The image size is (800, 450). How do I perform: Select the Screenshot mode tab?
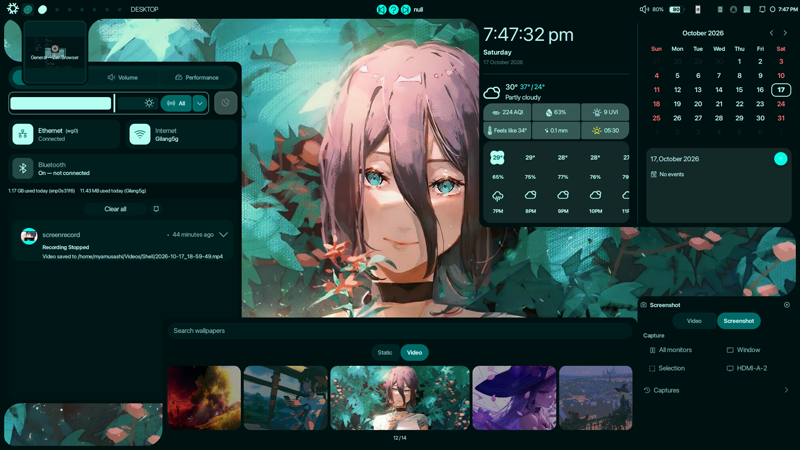click(739, 321)
